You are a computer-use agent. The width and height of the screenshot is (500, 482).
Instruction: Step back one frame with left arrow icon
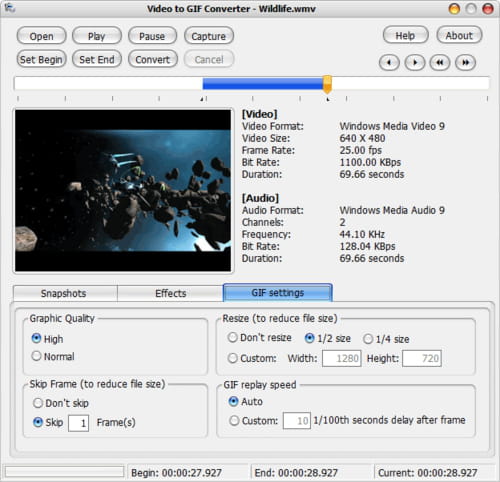pos(389,62)
